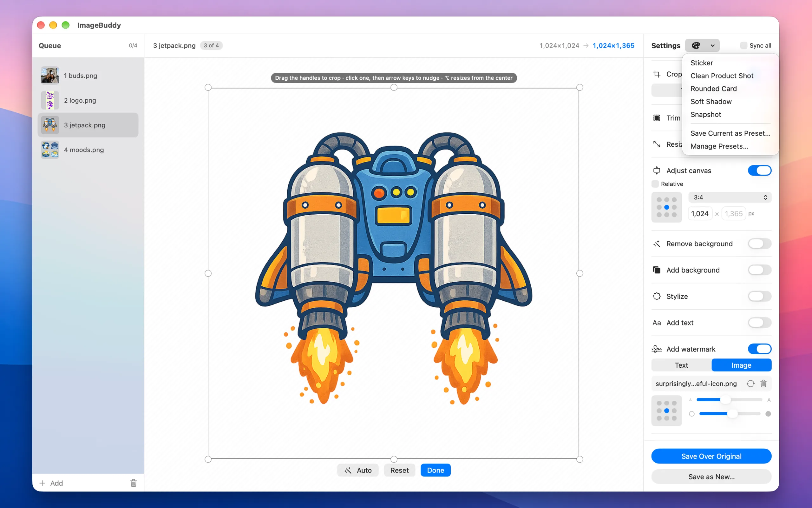
Task: Enable the Add background toggle
Action: (x=760, y=270)
